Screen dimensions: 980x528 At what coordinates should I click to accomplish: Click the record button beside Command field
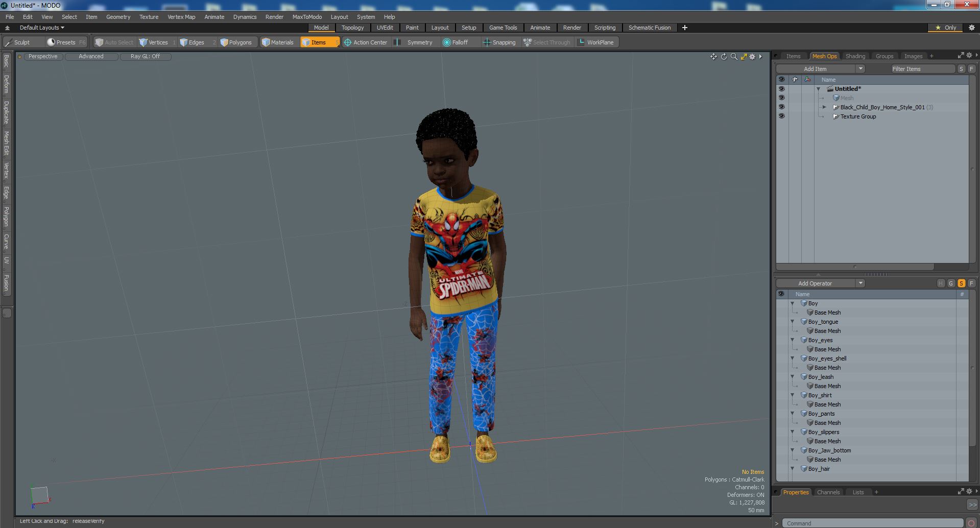coord(971,523)
